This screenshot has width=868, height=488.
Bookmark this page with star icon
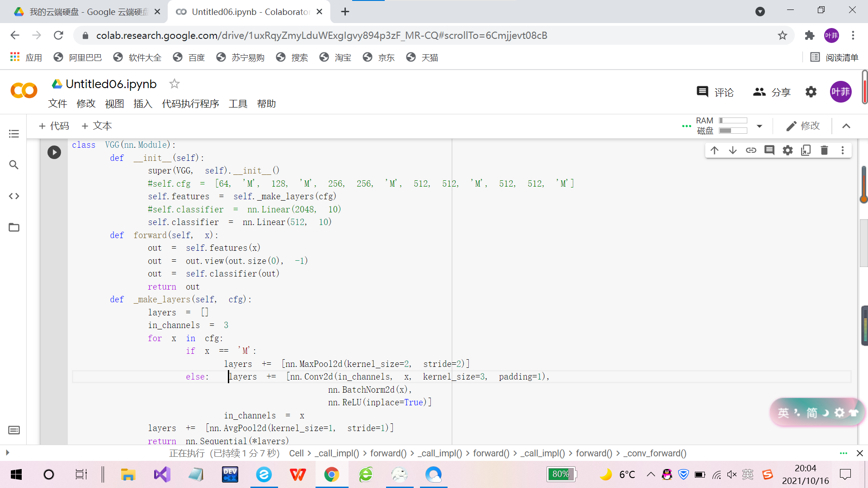pos(783,35)
